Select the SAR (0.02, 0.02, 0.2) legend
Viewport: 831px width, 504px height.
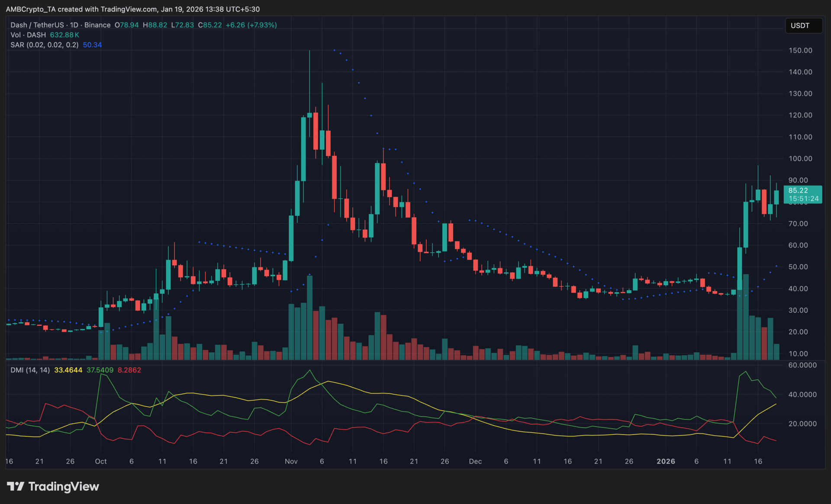[x=45, y=45]
